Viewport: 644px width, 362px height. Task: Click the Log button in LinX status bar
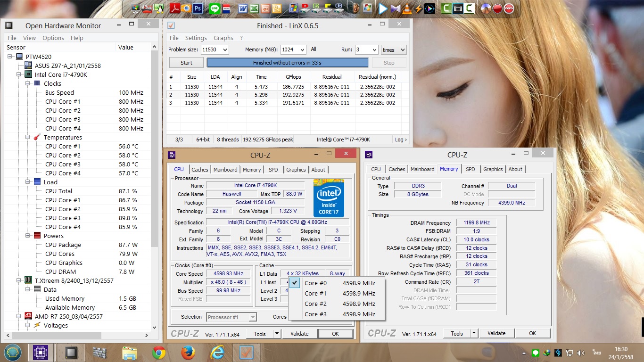click(401, 140)
